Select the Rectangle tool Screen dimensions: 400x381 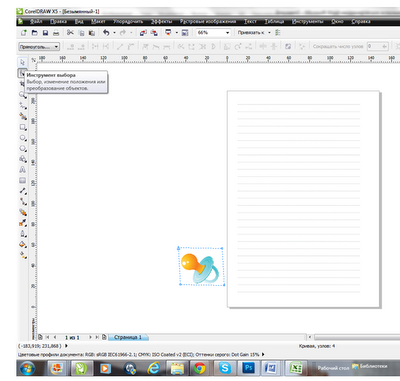click(22, 127)
